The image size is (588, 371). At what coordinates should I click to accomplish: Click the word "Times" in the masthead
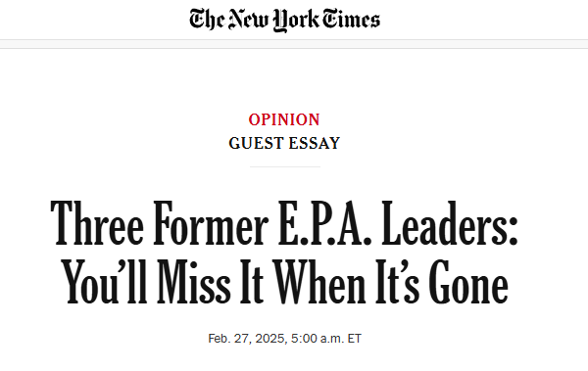tap(352, 20)
